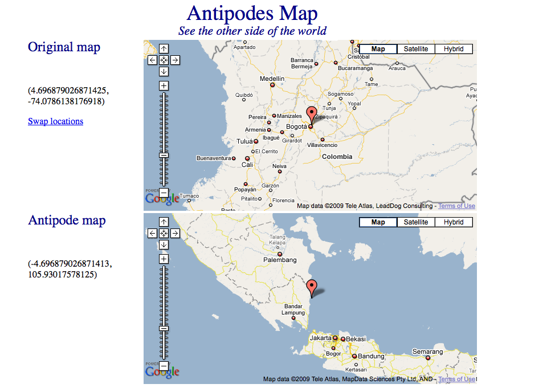Recenter the original map with the center pan icon
The width and height of the screenshot is (555, 392).
click(x=164, y=60)
